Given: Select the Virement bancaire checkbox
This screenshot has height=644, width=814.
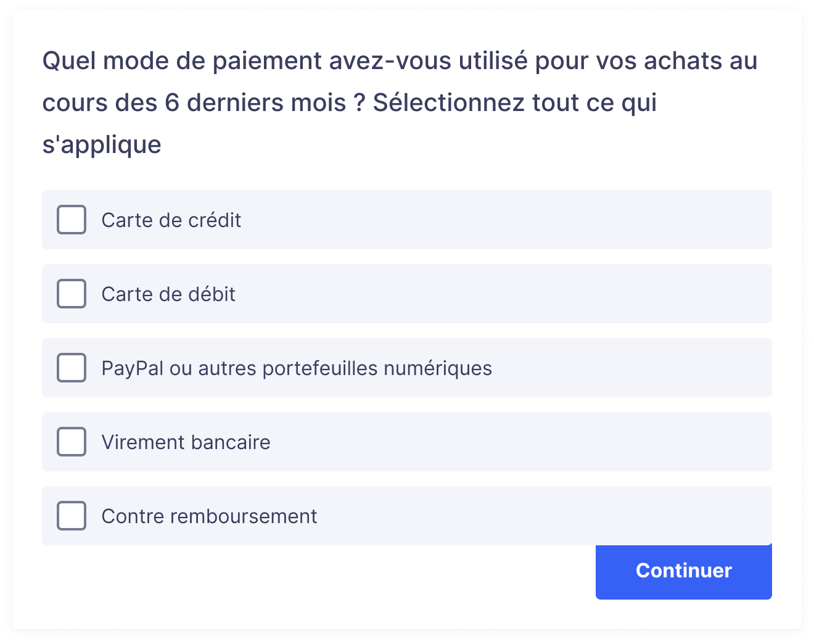Looking at the screenshot, I should pyautogui.click(x=72, y=442).
